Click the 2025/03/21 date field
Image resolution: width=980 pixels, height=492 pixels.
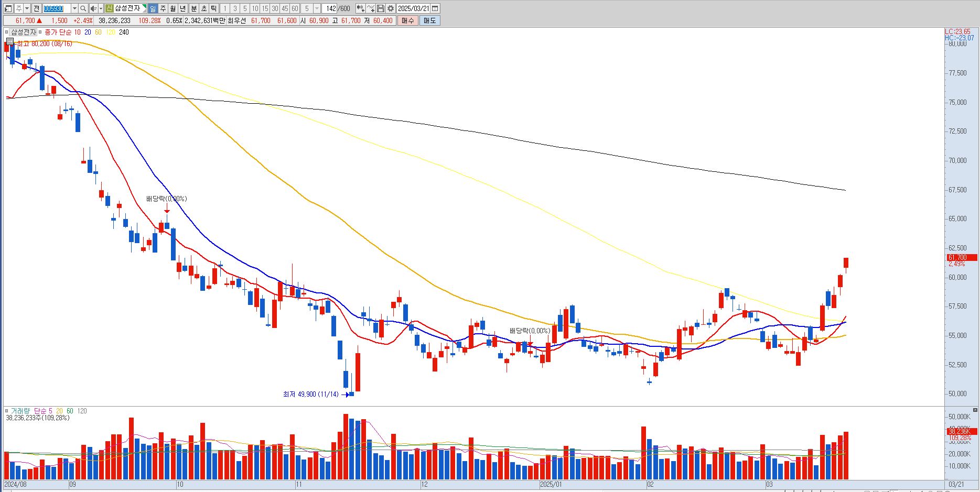[413, 8]
